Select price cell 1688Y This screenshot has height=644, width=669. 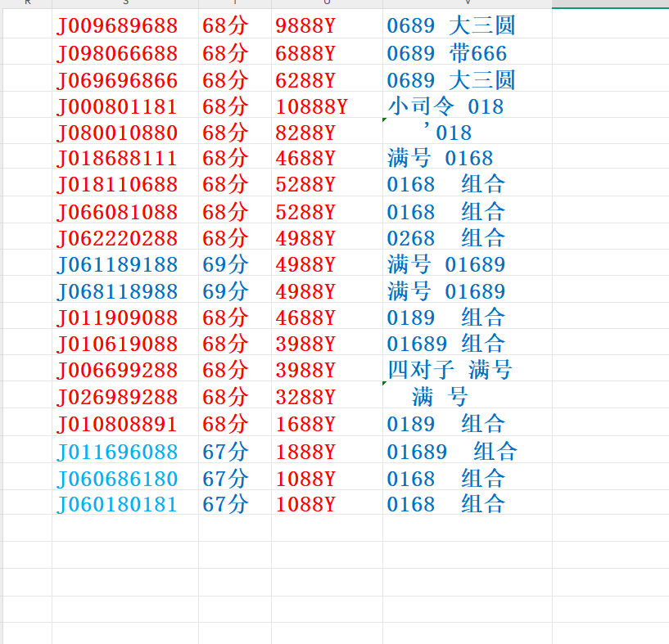[x=328, y=422]
